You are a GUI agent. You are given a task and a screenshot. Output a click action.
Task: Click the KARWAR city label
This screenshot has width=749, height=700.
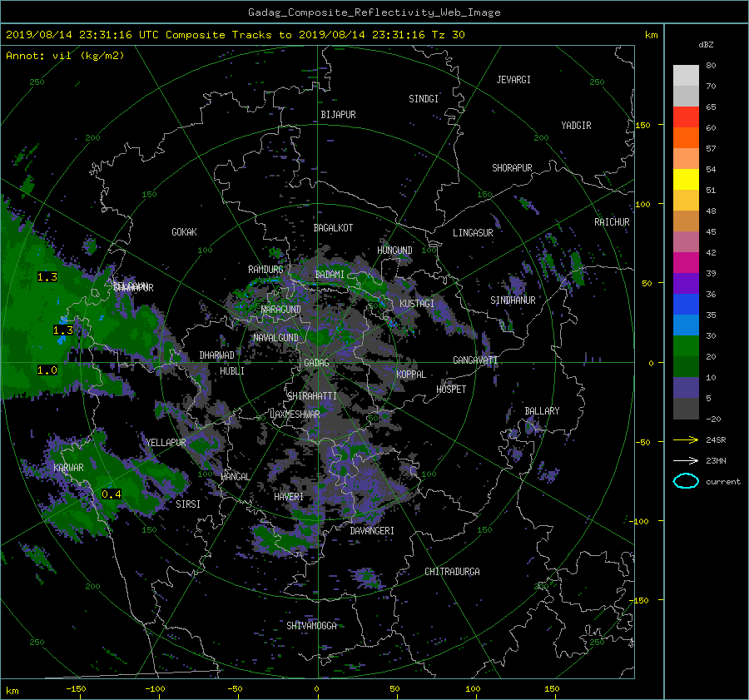click(68, 468)
